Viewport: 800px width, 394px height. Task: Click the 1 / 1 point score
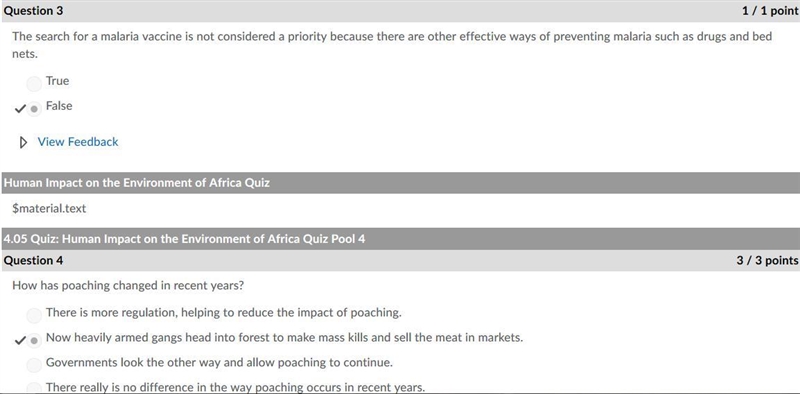pos(770,11)
